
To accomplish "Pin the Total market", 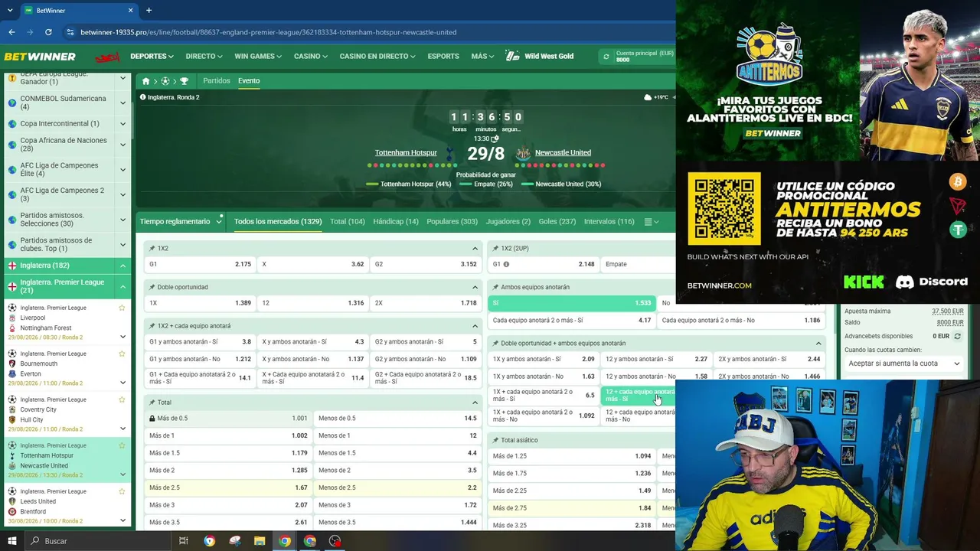I will [152, 403].
